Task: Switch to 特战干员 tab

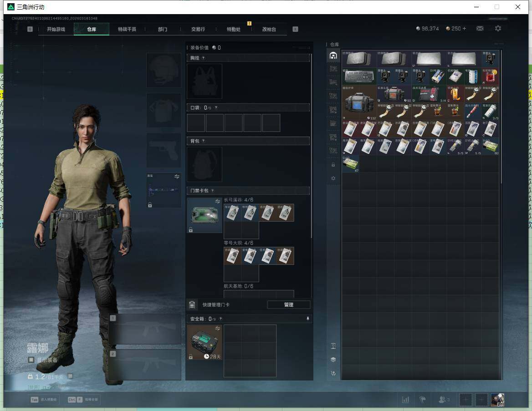Action: point(127,29)
